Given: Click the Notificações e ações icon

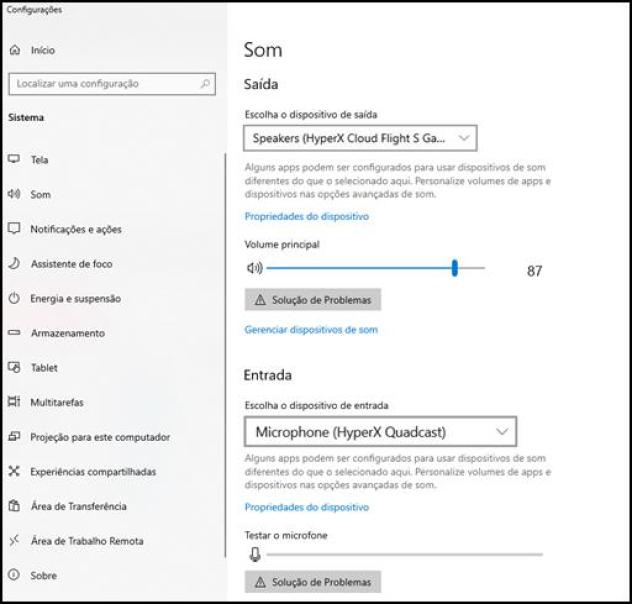Looking at the screenshot, I should (x=14, y=229).
